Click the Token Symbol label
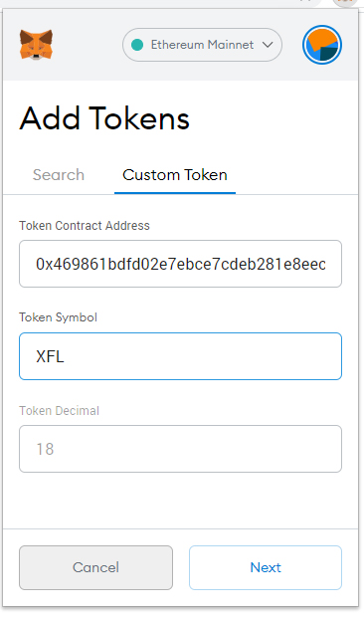364x620 pixels. pos(58,317)
